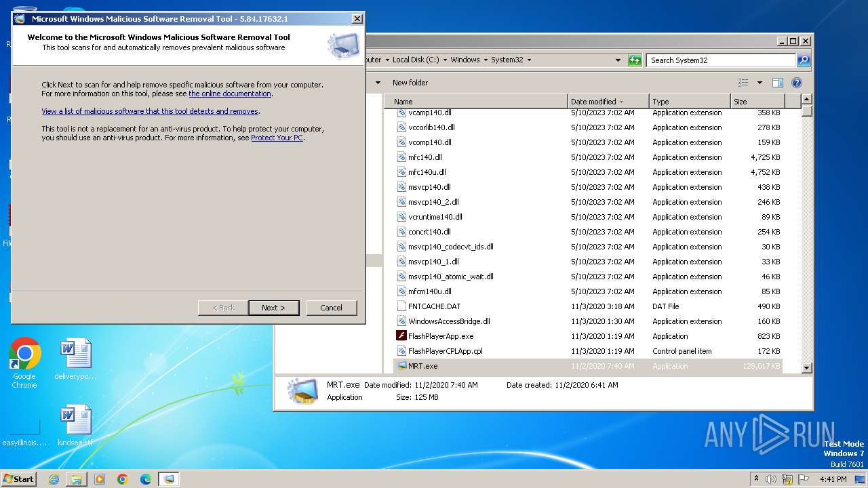This screenshot has height=488, width=868.
Task: Select vcamp140.dll file icon
Action: [401, 113]
